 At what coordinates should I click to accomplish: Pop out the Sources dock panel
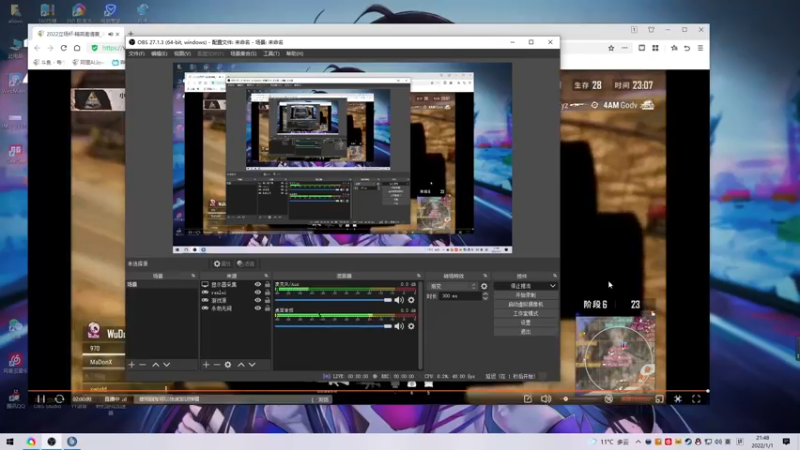266,276
